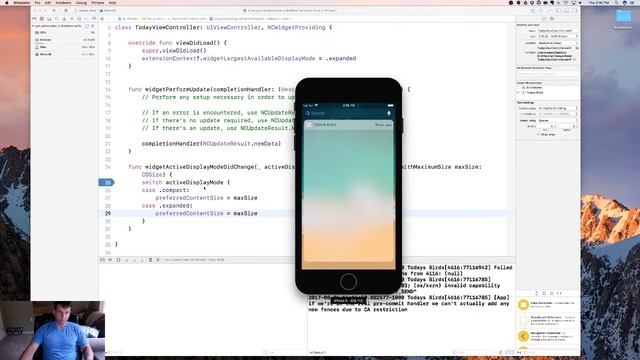The image size is (640, 360).
Task: Open the Indent Using dropdown
Action: coord(558,120)
